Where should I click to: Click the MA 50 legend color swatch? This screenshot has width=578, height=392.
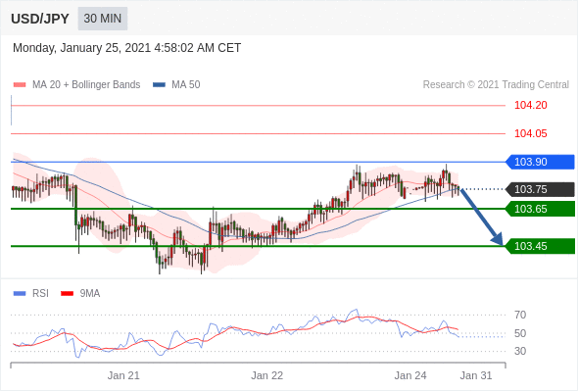[x=159, y=85]
